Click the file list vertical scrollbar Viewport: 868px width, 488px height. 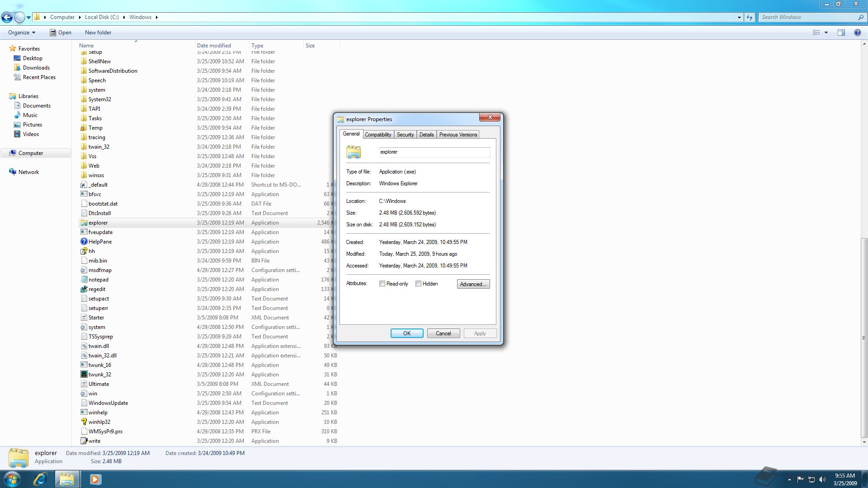[x=864, y=338]
